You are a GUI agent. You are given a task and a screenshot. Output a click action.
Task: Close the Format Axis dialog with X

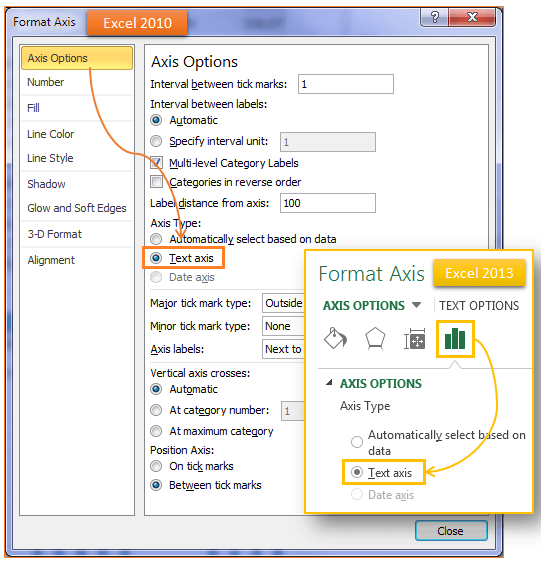click(x=472, y=17)
